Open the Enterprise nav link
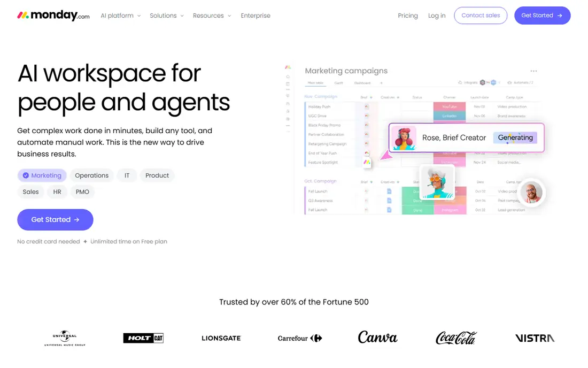This screenshot has height=368, width=588. (x=256, y=16)
